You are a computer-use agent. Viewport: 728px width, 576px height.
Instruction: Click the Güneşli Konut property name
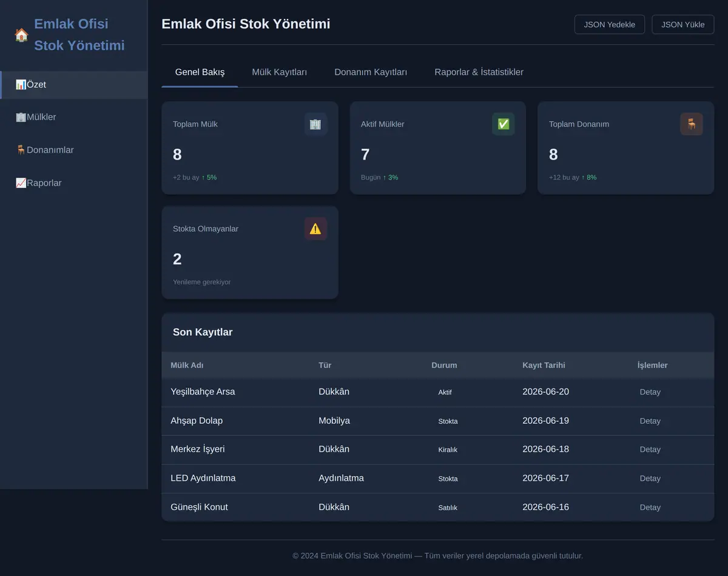tap(199, 507)
